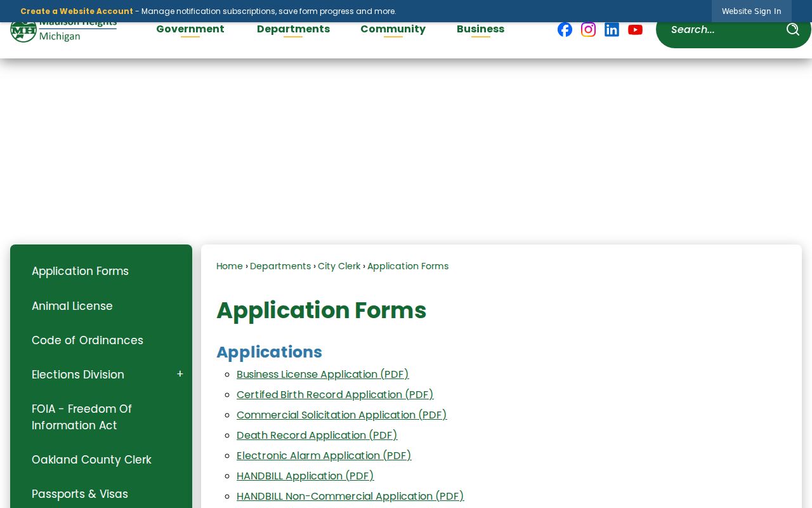Open the Facebook icon link
This screenshot has width=812, height=508.
click(x=565, y=30)
